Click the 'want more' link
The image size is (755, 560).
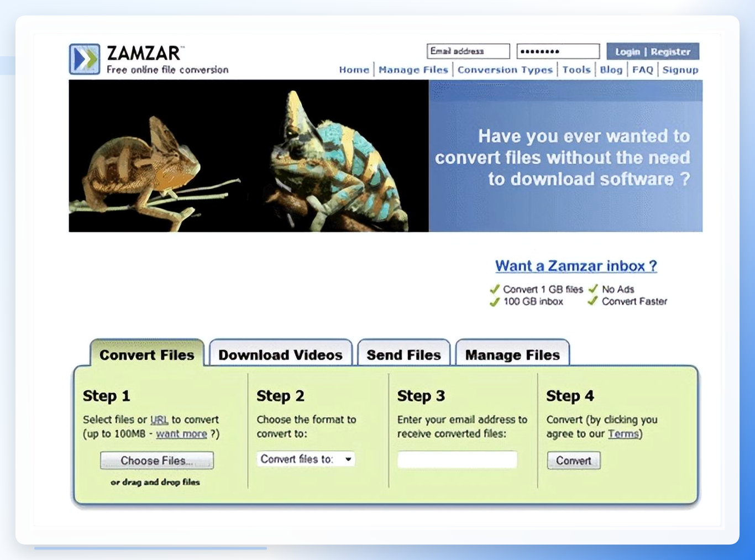click(x=181, y=434)
